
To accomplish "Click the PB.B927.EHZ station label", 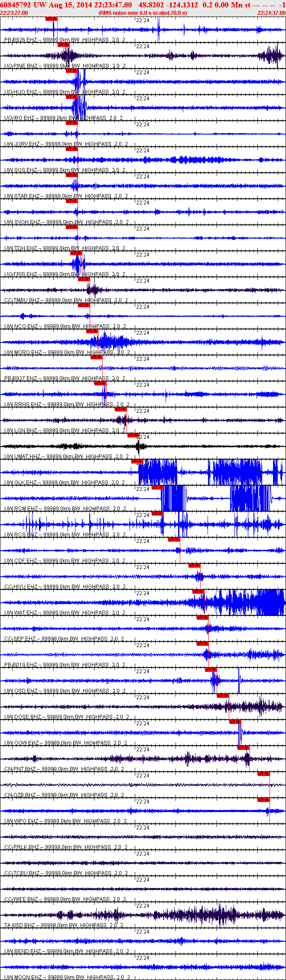I will coord(65,378).
